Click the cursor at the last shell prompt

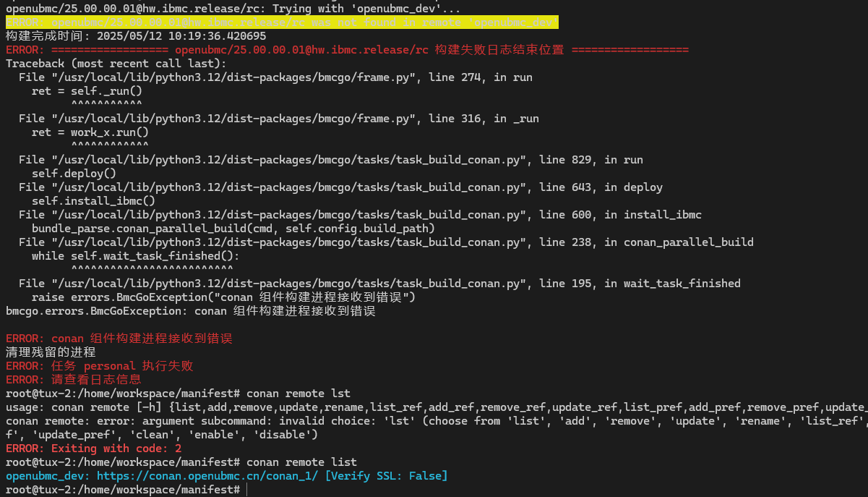point(246,490)
